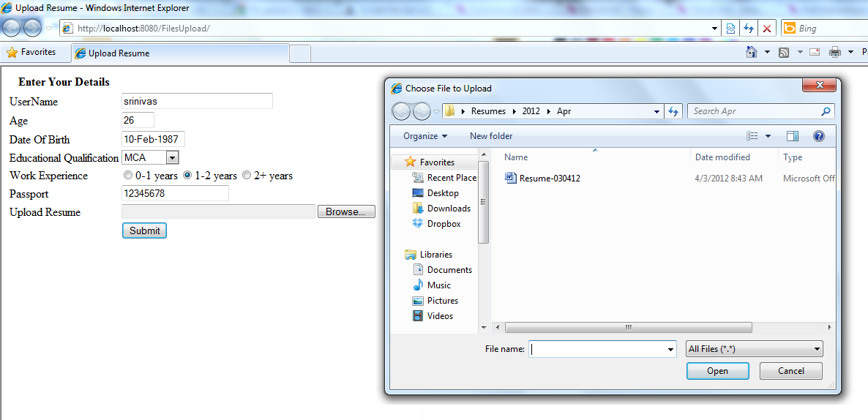Open a new blank tab in IE
The image size is (868, 420).
(x=300, y=53)
